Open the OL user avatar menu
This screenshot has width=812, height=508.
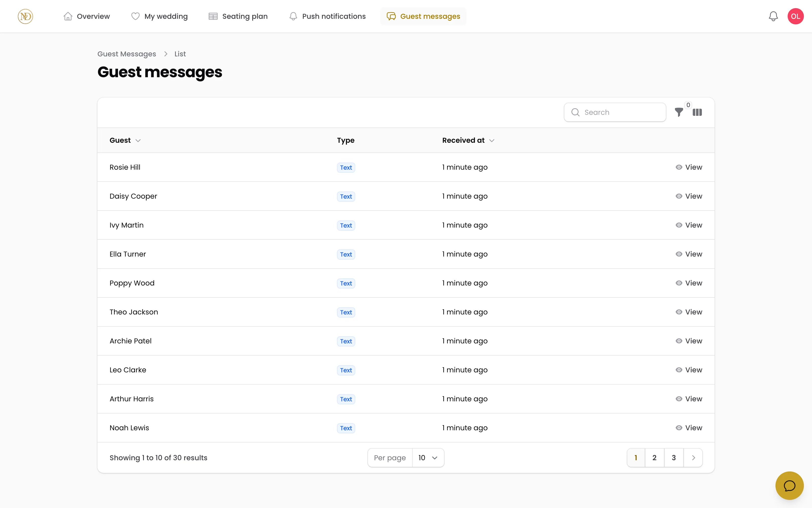click(x=795, y=16)
